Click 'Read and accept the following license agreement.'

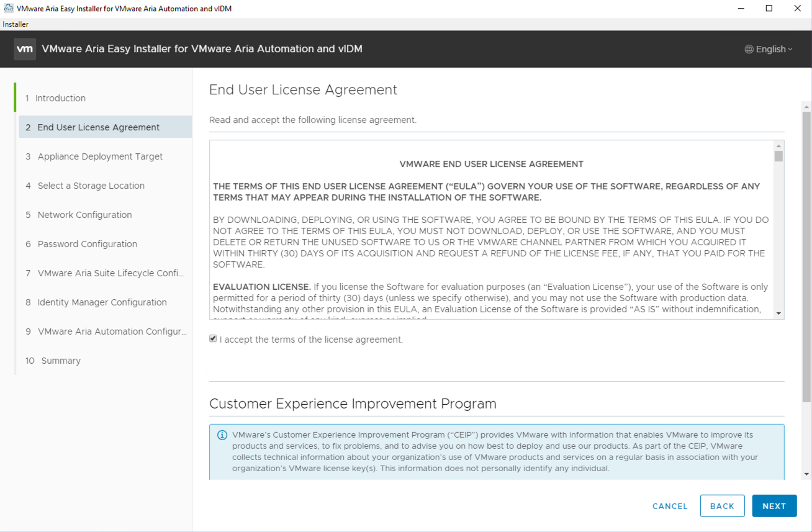[x=313, y=120]
